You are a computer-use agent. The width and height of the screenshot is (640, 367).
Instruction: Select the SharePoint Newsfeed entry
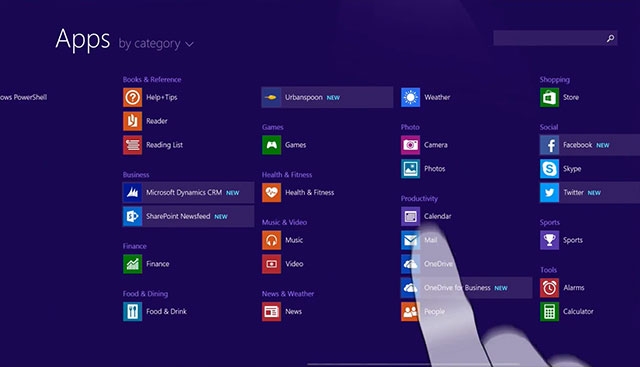[x=188, y=216]
